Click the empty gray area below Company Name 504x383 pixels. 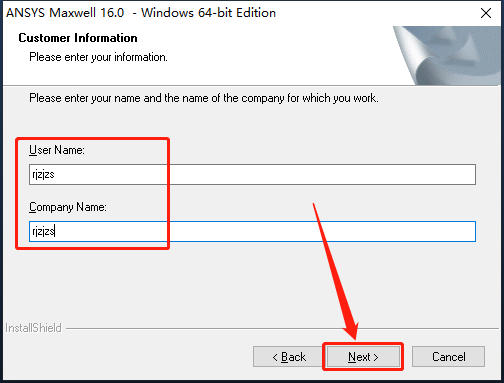tap(252, 283)
